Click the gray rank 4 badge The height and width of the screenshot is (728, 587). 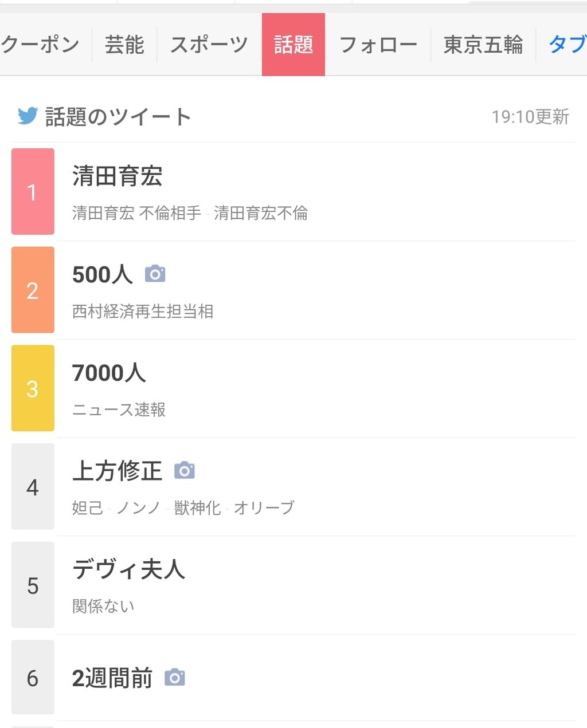[x=33, y=487]
